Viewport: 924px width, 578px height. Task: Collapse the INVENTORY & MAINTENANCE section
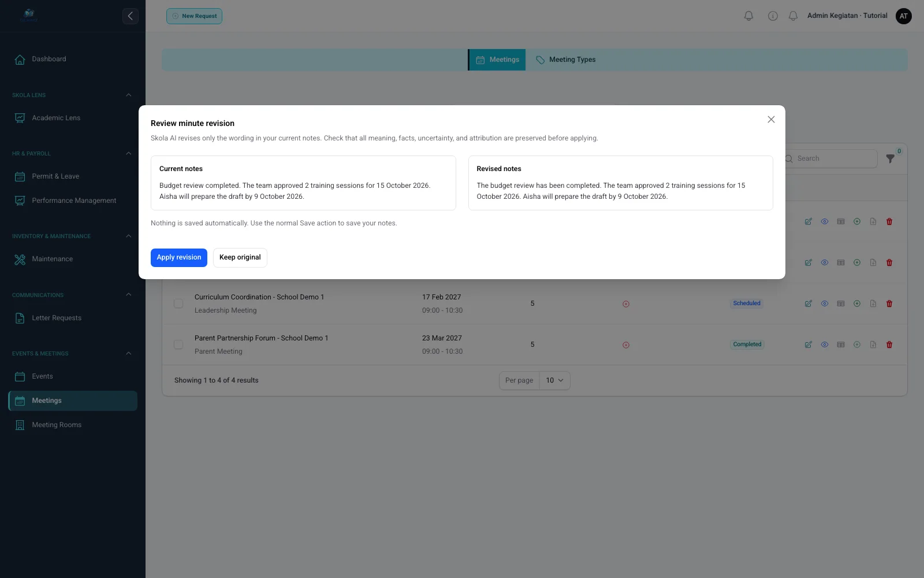point(128,236)
